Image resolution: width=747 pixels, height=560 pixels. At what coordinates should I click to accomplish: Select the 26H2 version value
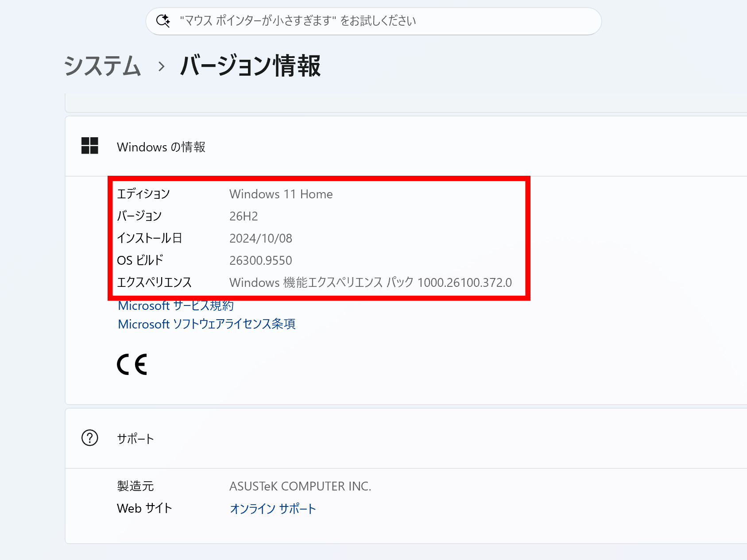point(244,216)
